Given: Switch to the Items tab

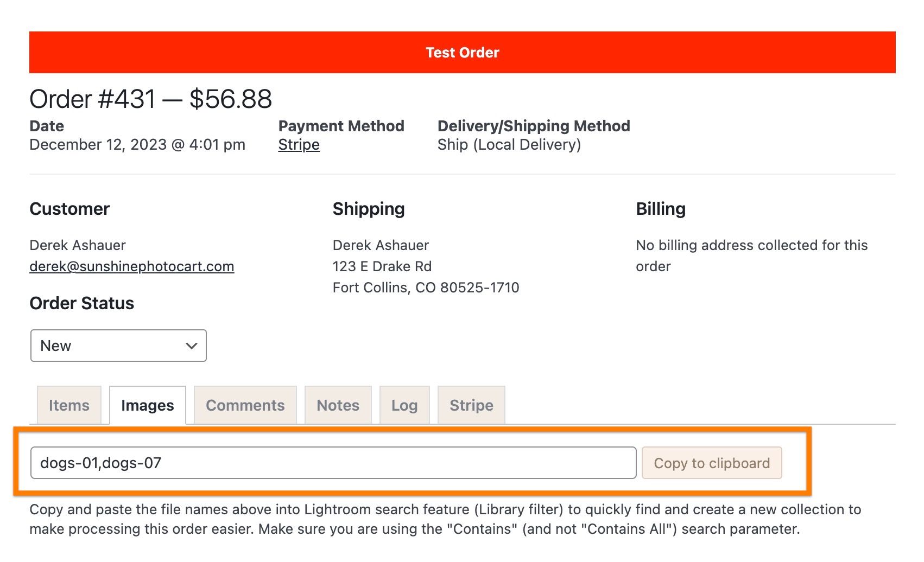Looking at the screenshot, I should click(69, 405).
